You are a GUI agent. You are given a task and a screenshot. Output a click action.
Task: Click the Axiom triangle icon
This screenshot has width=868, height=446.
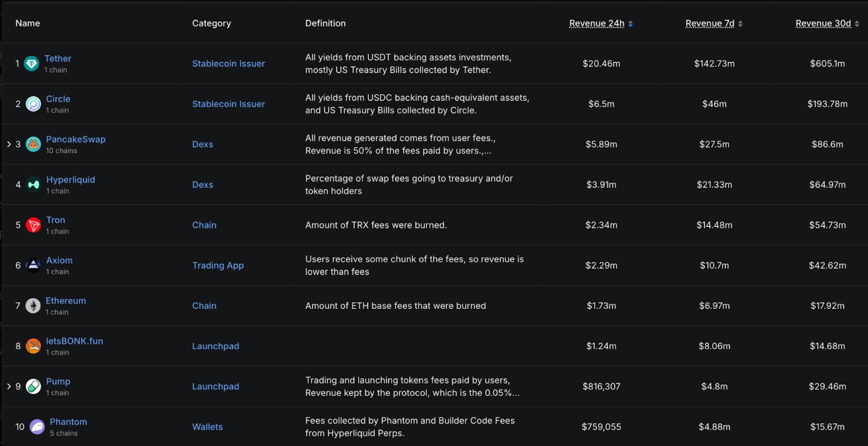click(34, 266)
